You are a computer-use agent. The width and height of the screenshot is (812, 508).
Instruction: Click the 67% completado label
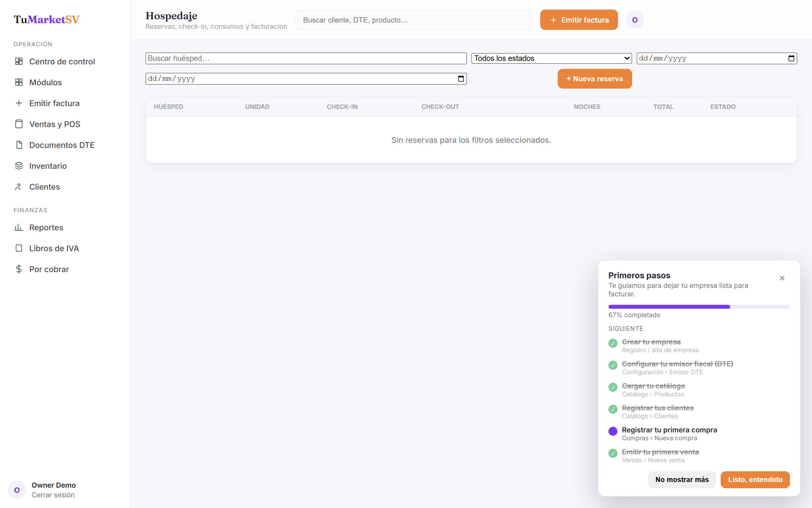[634, 315]
